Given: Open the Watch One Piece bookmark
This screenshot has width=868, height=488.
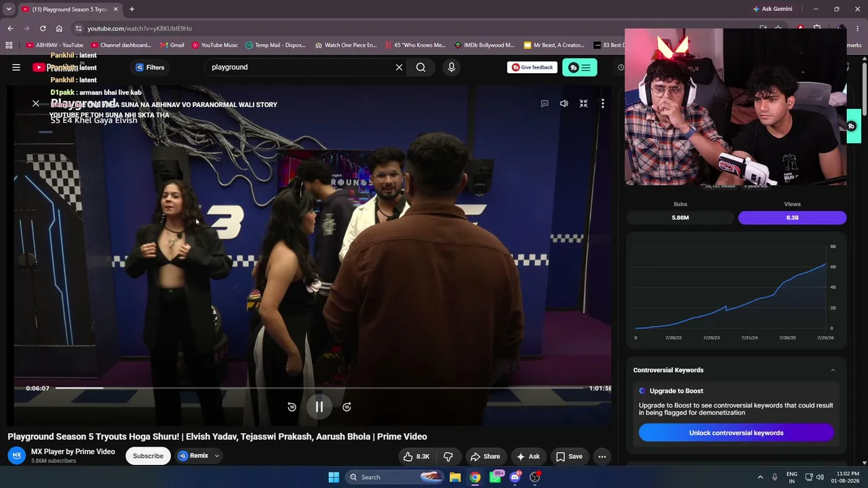Looking at the screenshot, I should pyautogui.click(x=346, y=45).
